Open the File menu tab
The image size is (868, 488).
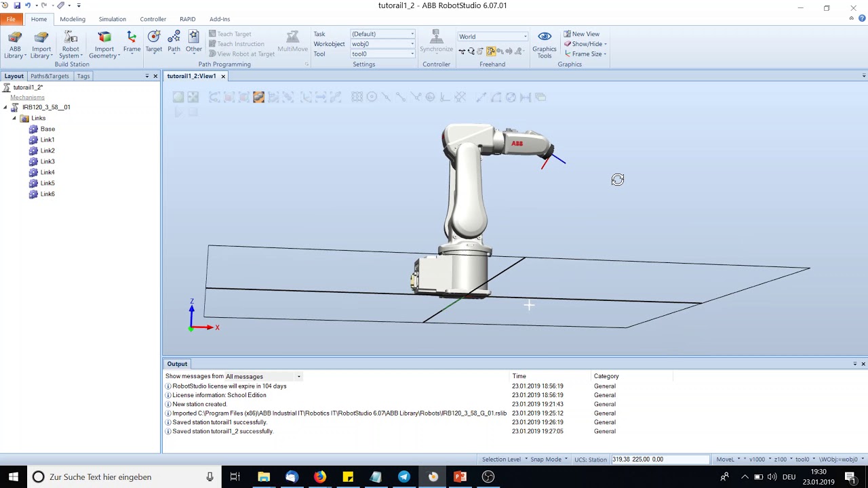11,19
